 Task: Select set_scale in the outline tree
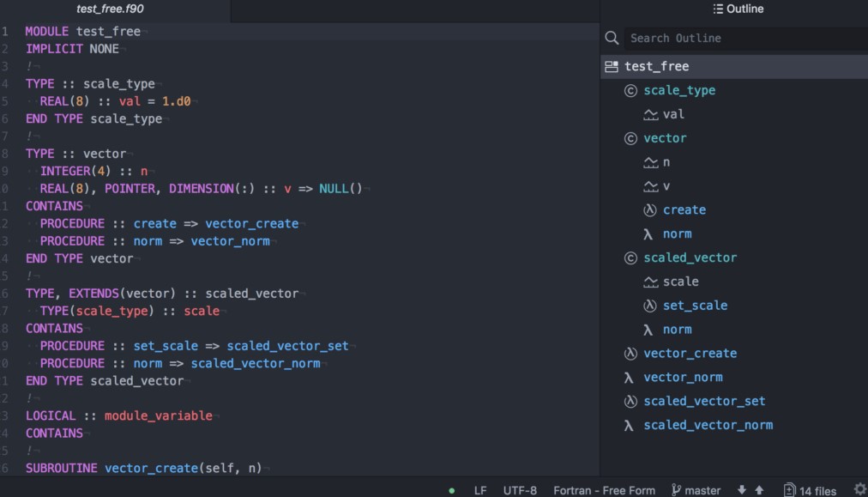tap(695, 306)
